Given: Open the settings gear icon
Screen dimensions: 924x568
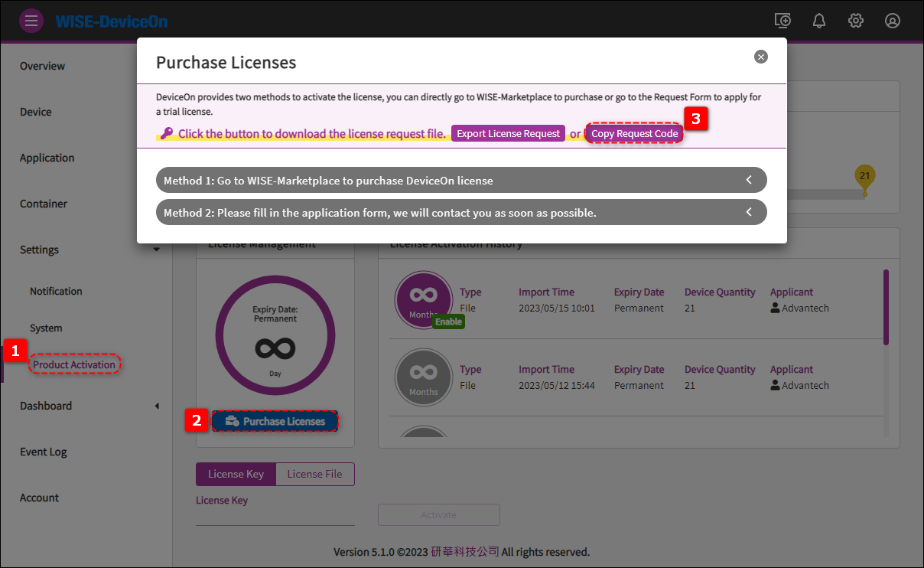Looking at the screenshot, I should 856,21.
